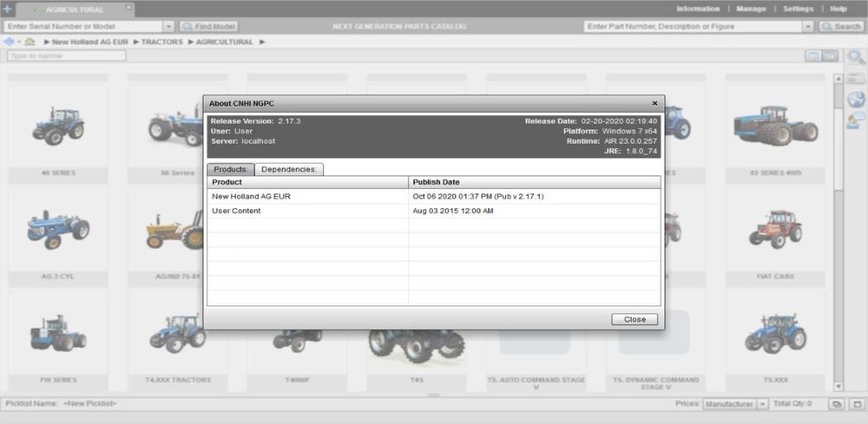The width and height of the screenshot is (868, 424).
Task: Expand the back arrow history dropdown
Action: tap(18, 42)
